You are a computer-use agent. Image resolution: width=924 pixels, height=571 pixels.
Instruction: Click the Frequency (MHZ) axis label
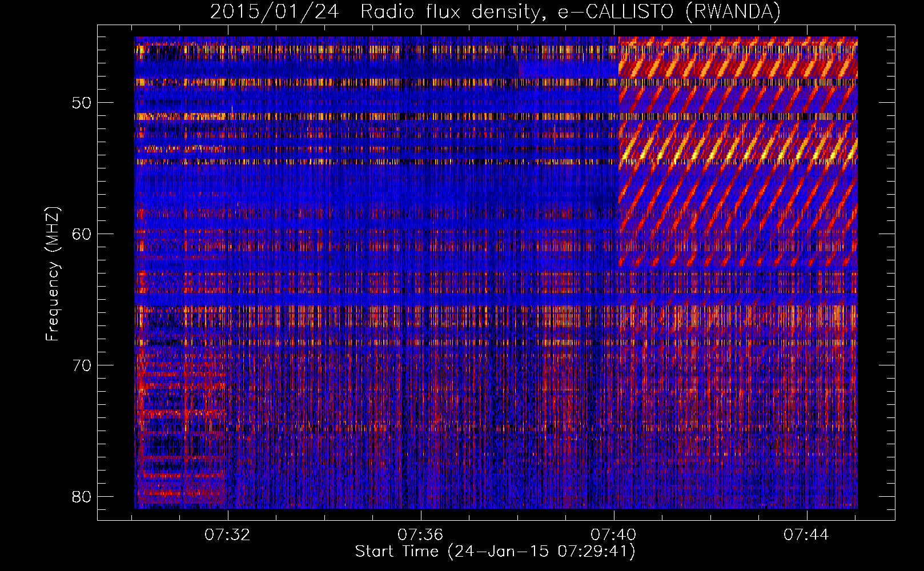coord(53,274)
